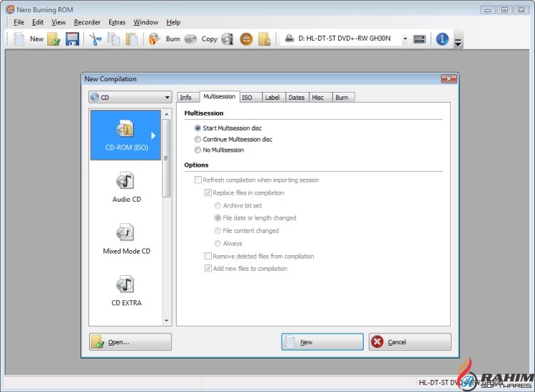
Task: Open the CD disc type dropdown
Action: pos(131,97)
